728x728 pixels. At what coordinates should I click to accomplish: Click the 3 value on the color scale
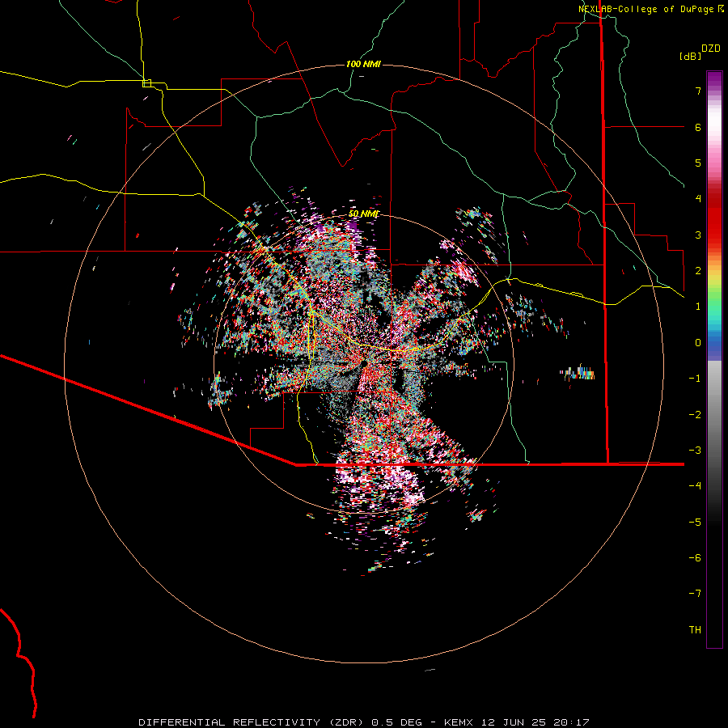[x=698, y=235]
